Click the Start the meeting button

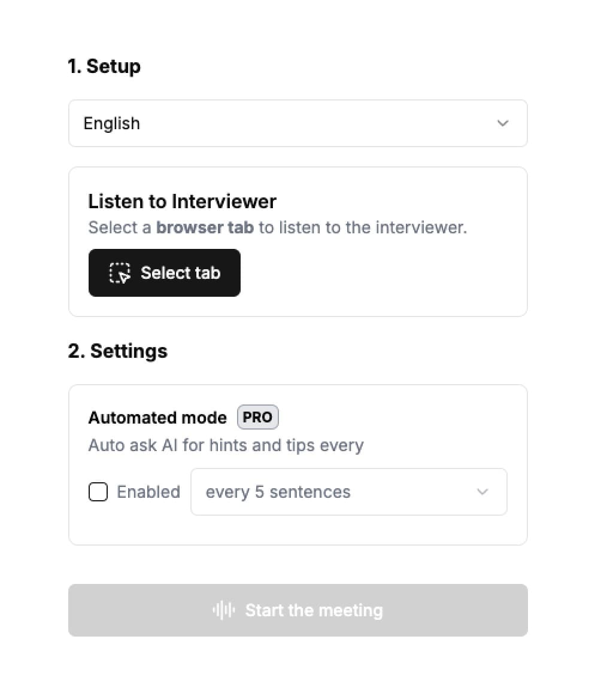click(298, 610)
